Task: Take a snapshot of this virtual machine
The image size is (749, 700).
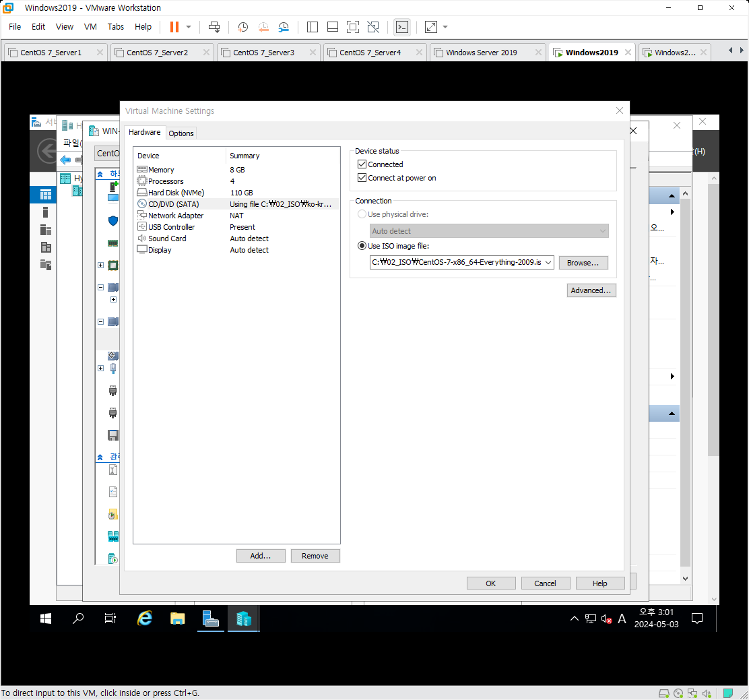Action: pyautogui.click(x=242, y=27)
